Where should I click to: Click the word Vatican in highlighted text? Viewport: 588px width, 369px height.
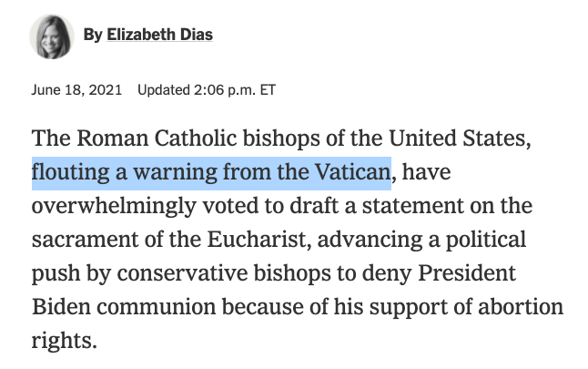(352, 172)
